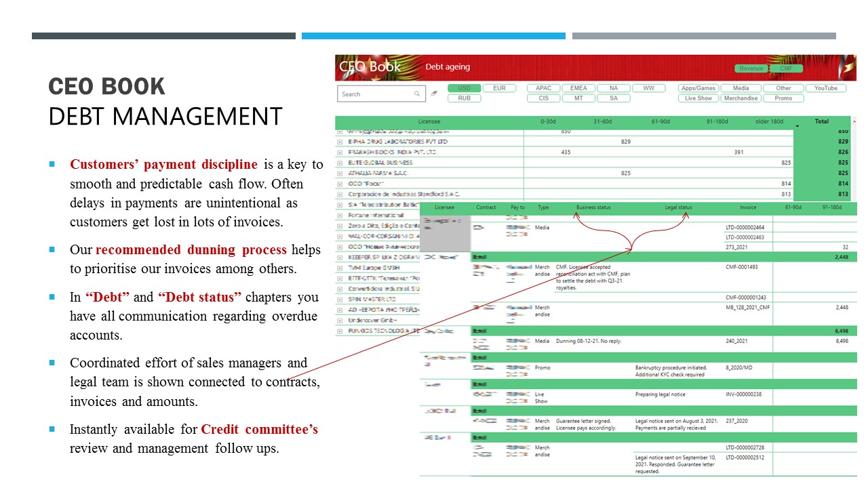The width and height of the screenshot is (868, 488).
Task: Select the WW region filter
Action: point(649,88)
